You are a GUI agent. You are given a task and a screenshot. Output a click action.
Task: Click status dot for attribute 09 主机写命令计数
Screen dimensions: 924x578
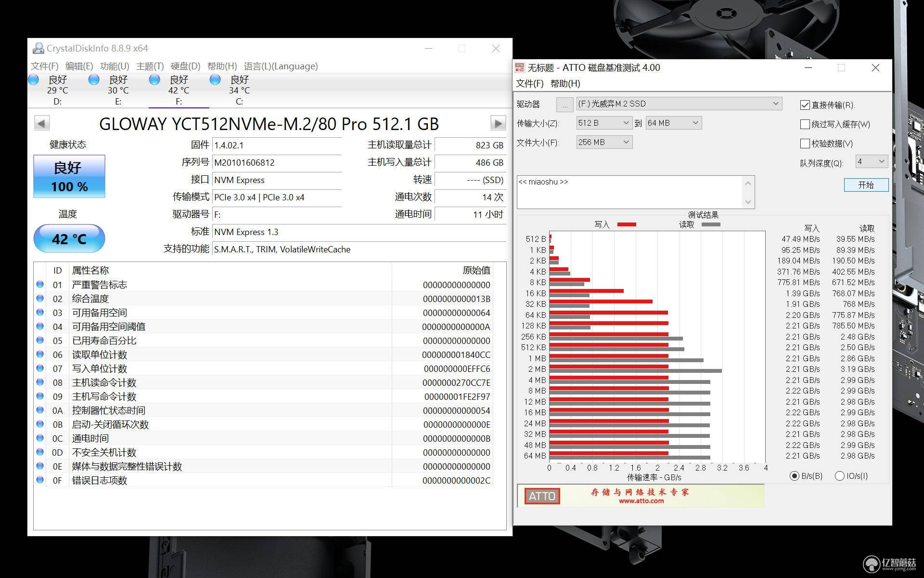[40, 396]
